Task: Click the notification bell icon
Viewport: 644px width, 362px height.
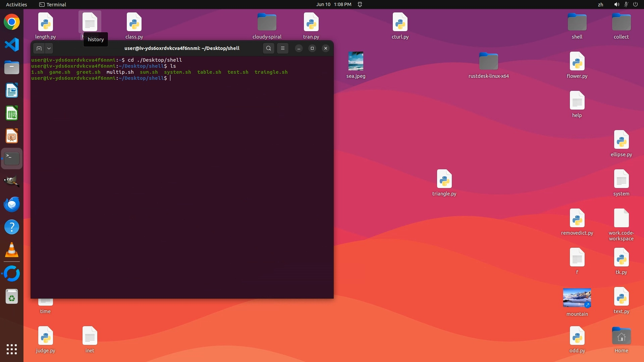Action: coord(360,4)
